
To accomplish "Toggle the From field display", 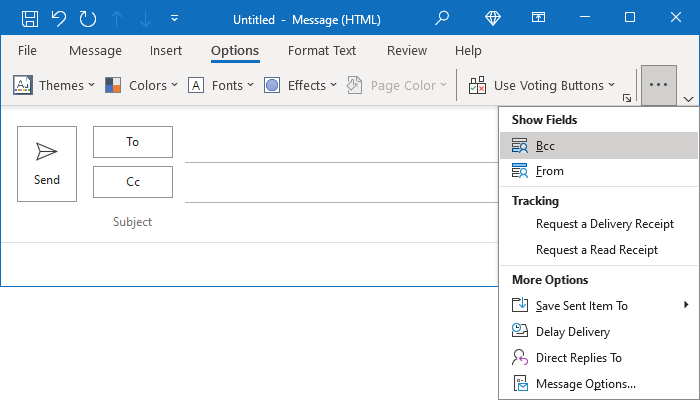I will click(x=599, y=171).
